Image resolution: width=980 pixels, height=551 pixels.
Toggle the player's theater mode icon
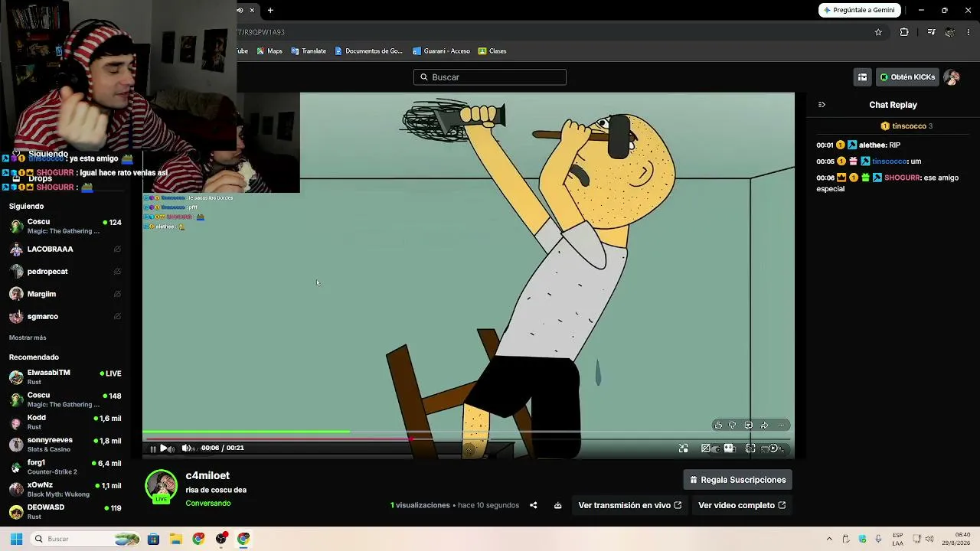(x=728, y=448)
